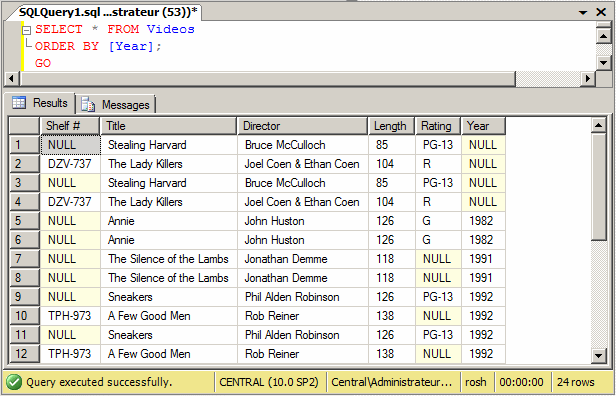
Task: Click the Messages tab icon
Action: pos(88,105)
